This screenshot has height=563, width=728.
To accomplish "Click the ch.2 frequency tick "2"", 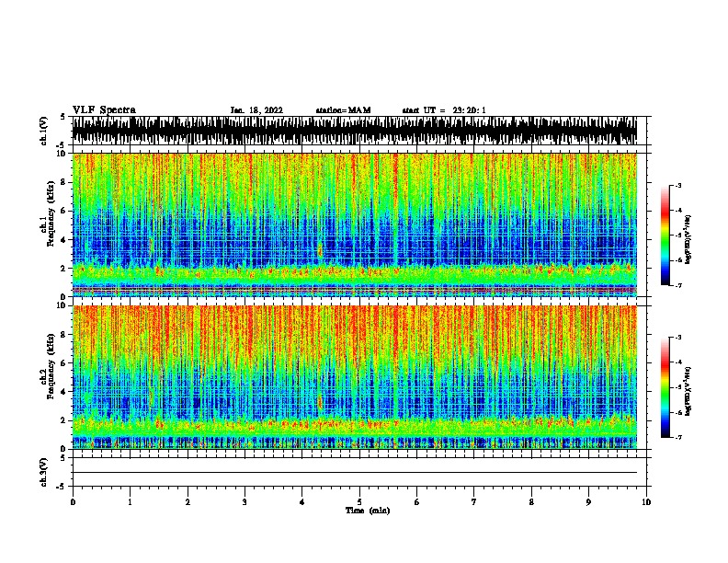I will click(x=63, y=420).
